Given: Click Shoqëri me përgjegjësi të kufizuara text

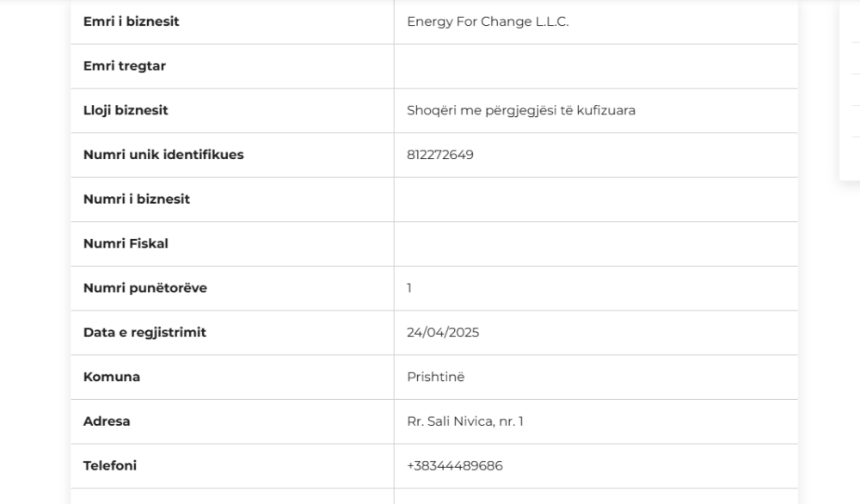Looking at the screenshot, I should point(521,110).
